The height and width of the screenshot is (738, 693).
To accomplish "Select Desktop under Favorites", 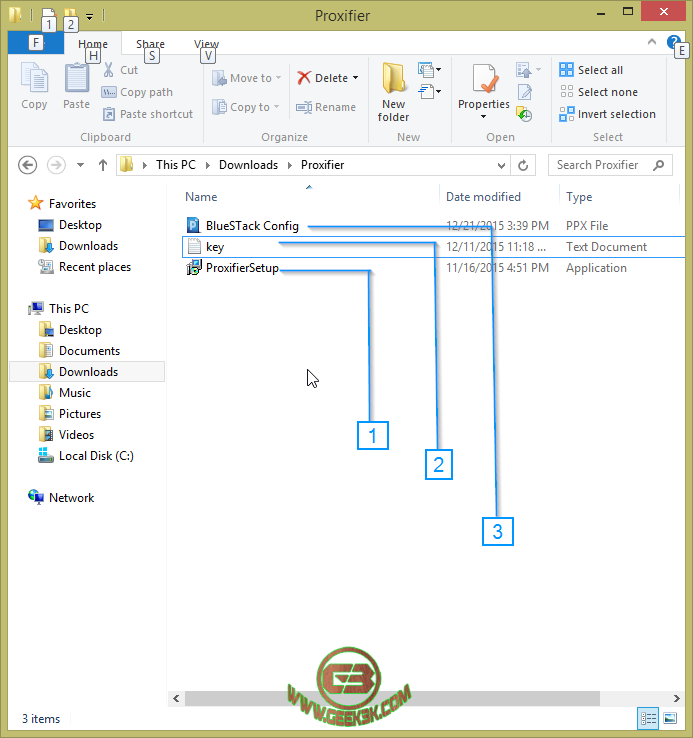I will click(x=80, y=225).
